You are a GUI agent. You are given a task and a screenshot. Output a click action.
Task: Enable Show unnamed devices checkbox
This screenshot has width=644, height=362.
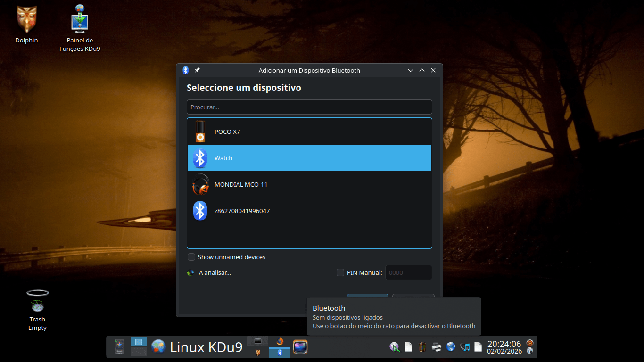point(191,257)
